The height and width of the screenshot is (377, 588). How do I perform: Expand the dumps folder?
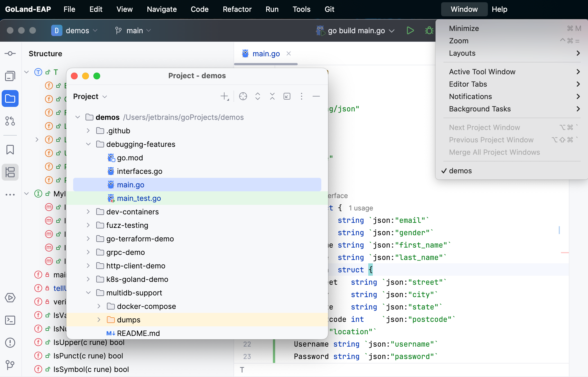[x=99, y=320]
